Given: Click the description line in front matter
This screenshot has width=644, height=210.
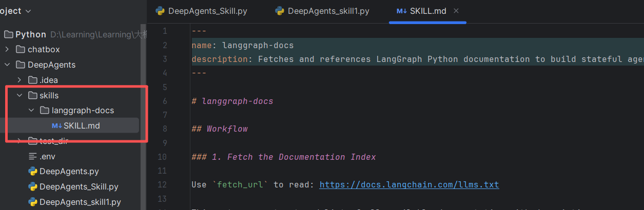Looking at the screenshot, I should pyautogui.click(x=418, y=59).
